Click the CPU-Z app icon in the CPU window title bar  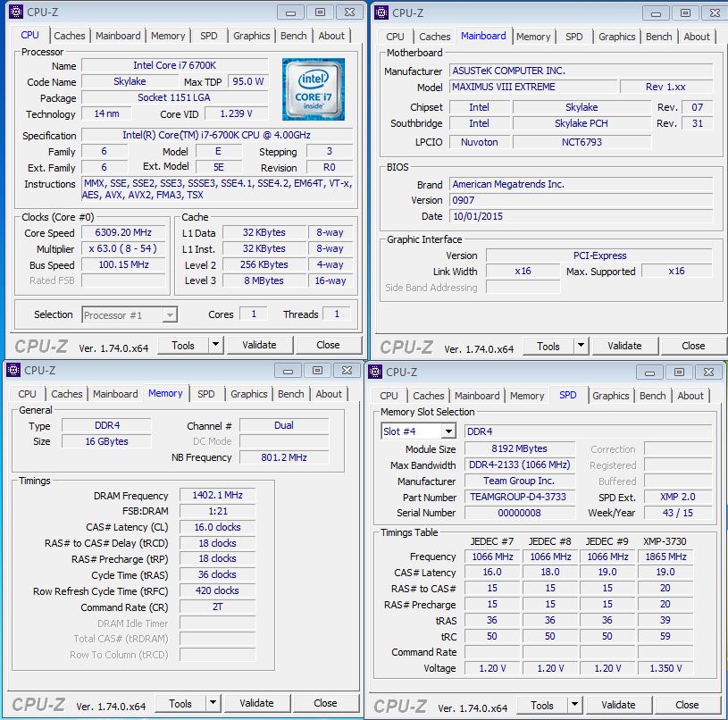[x=16, y=12]
